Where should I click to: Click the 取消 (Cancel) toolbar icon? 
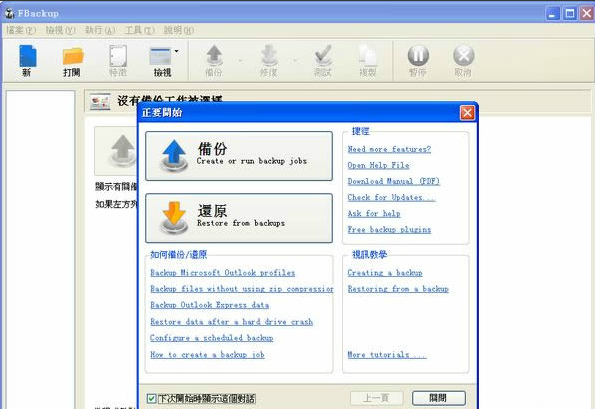click(x=463, y=55)
